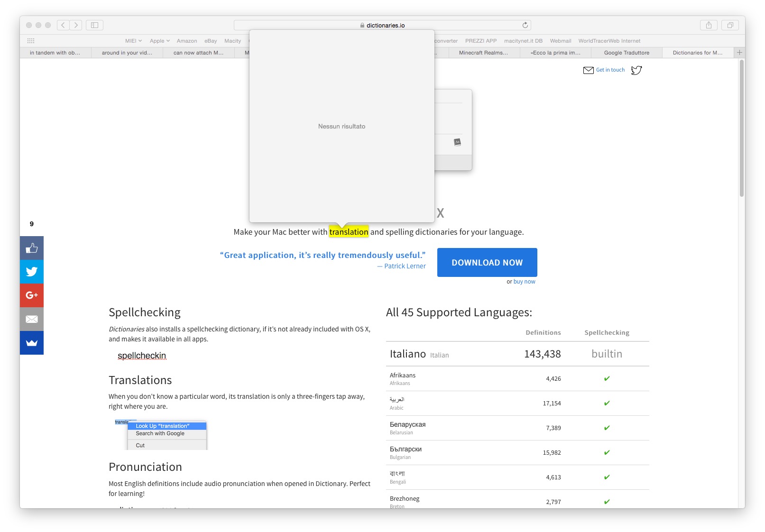Screen dimensions: 765x532
Task: Click the "Italiano" language row title
Action: pyautogui.click(x=408, y=354)
